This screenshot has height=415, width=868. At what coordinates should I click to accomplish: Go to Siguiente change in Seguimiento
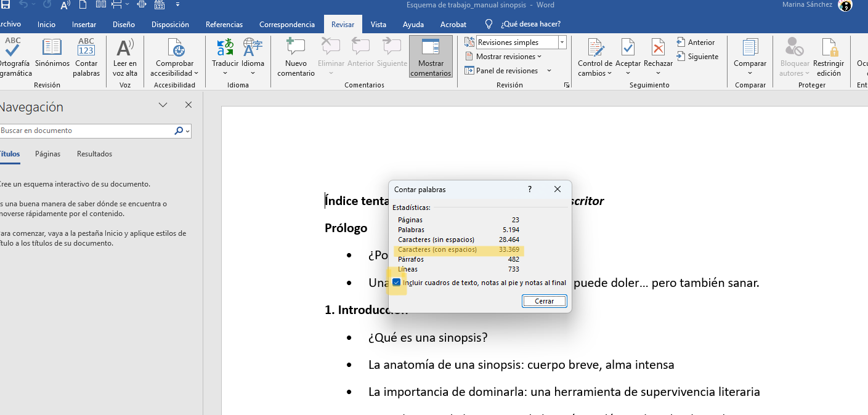697,57
